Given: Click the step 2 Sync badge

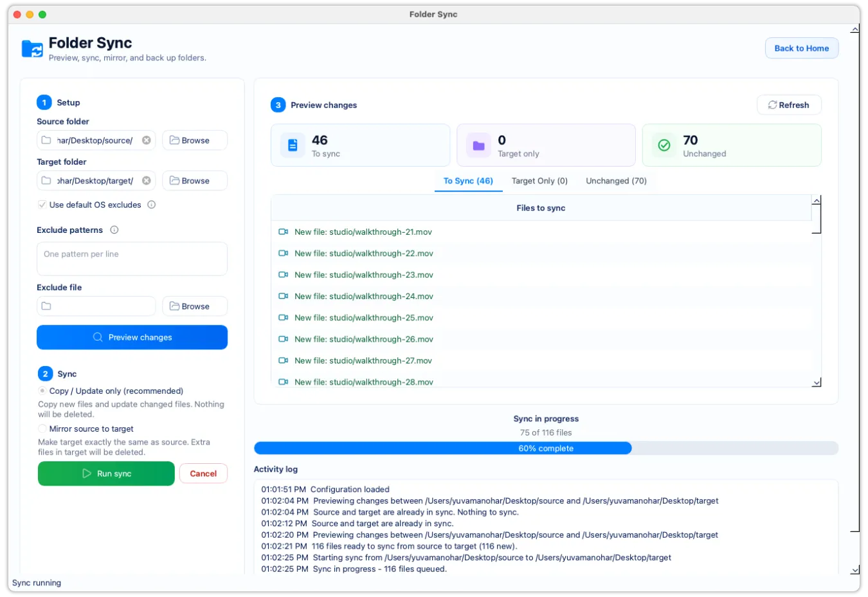Looking at the screenshot, I should 45,374.
